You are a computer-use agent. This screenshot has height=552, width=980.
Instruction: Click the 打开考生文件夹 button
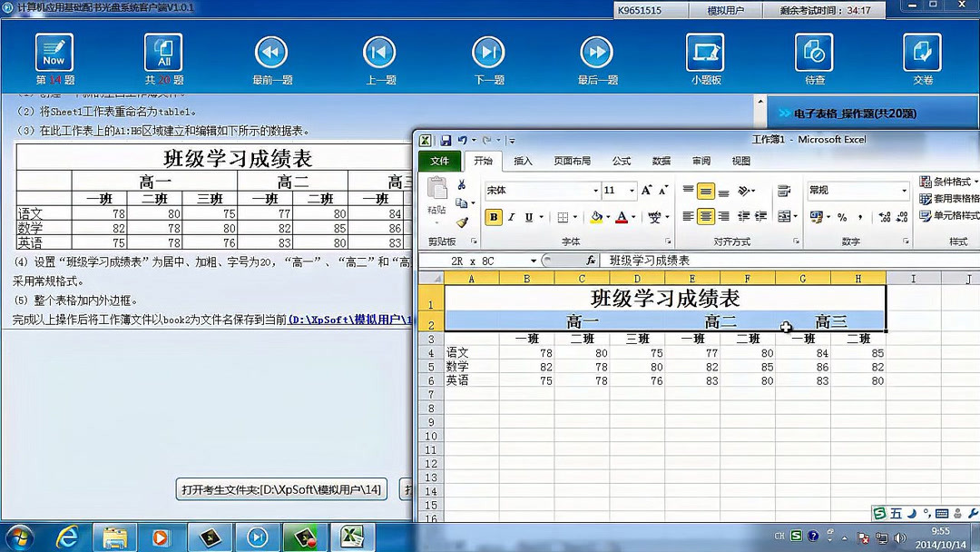[281, 491]
